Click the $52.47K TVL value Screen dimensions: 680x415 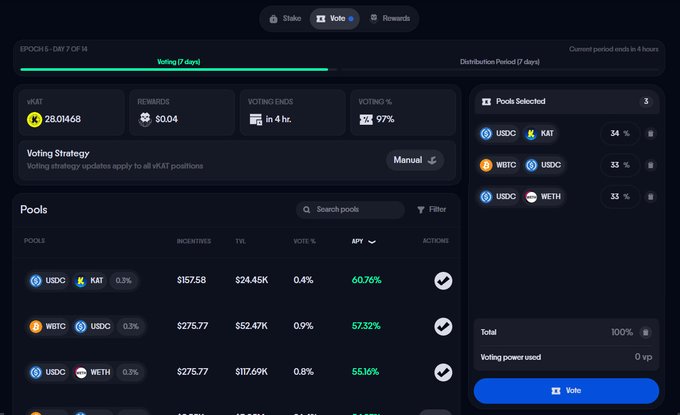(252, 326)
